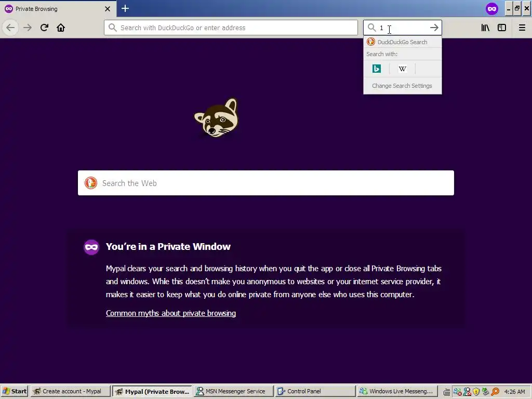Click the purple mask icon beside heading
The height and width of the screenshot is (399, 532).
[91, 247]
